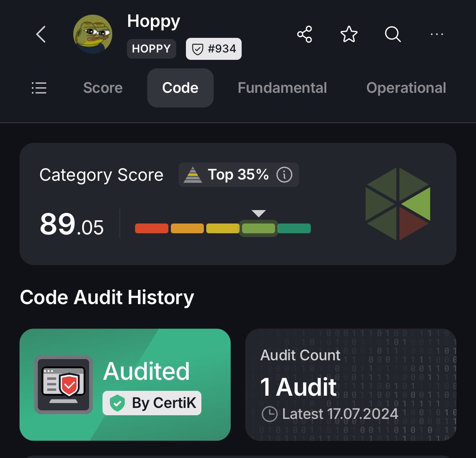This screenshot has height=458, width=476.
Task: Open the hexagon score radar chart
Action: pyautogui.click(x=398, y=204)
